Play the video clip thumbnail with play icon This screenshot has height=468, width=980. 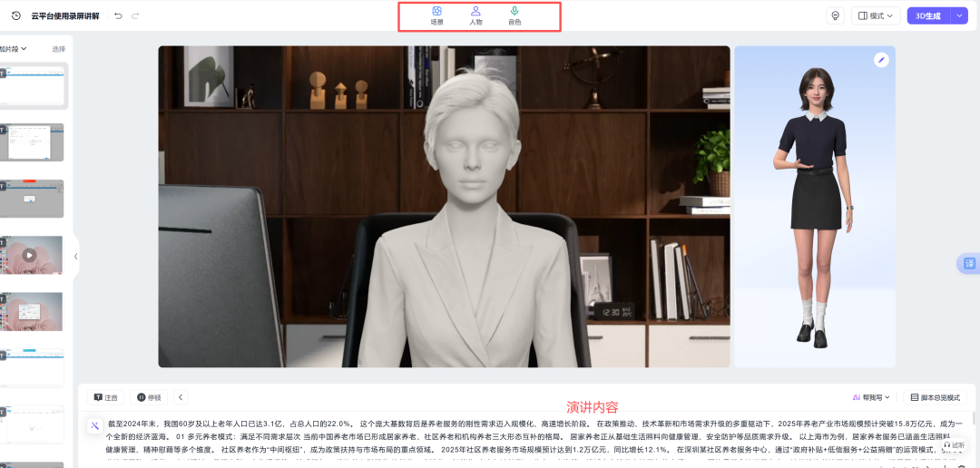[29, 255]
